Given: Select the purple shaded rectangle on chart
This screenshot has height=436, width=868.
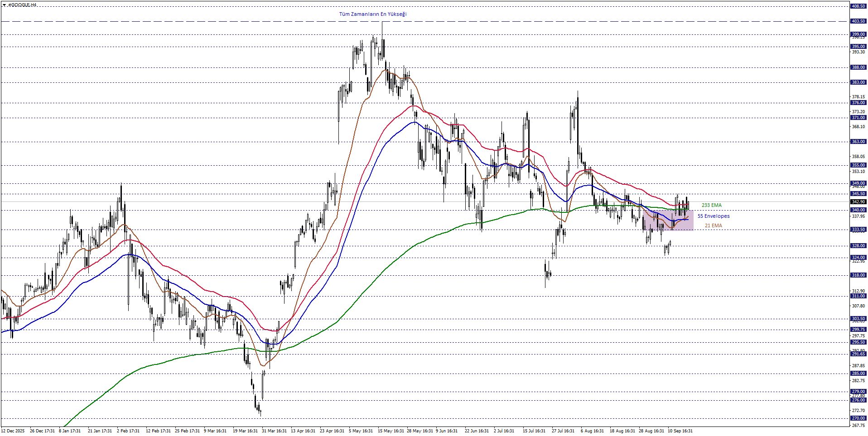Looking at the screenshot, I should pyautogui.click(x=668, y=220).
